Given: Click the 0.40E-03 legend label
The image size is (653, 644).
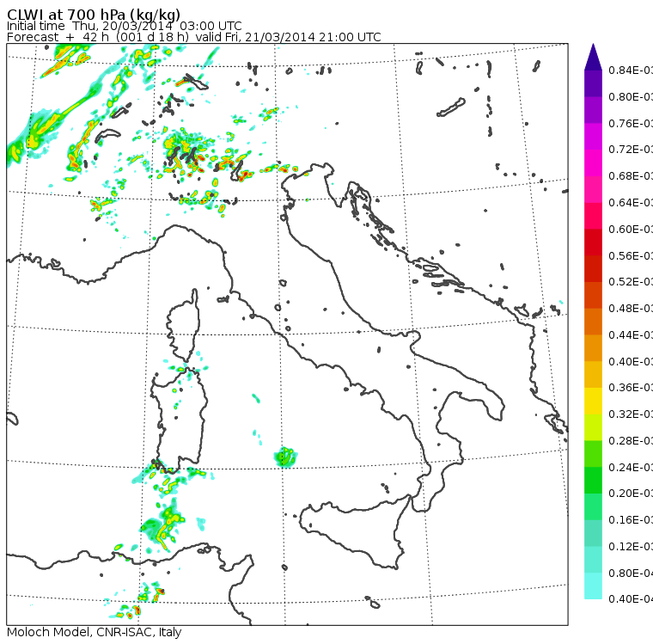Looking at the screenshot, I should pos(631,361).
